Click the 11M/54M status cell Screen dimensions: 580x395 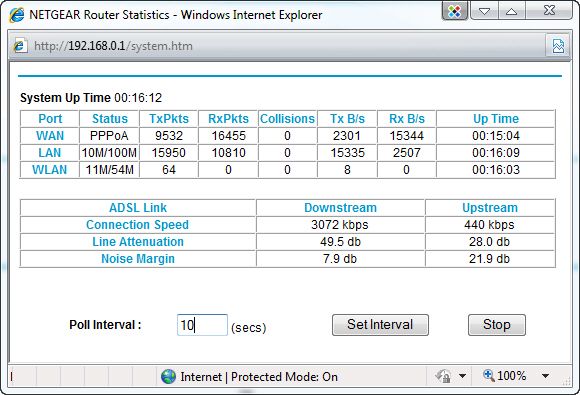[109, 170]
